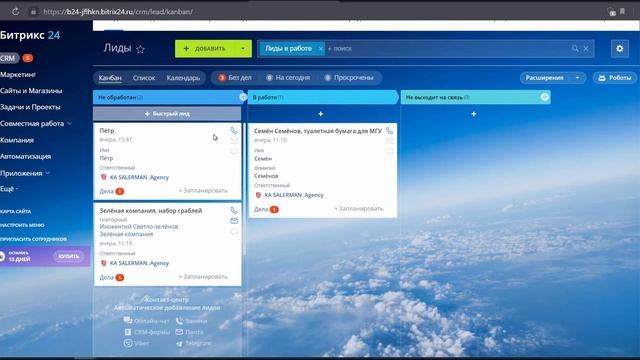
Task: Clear the search field with X icon
Action: coord(586,49)
